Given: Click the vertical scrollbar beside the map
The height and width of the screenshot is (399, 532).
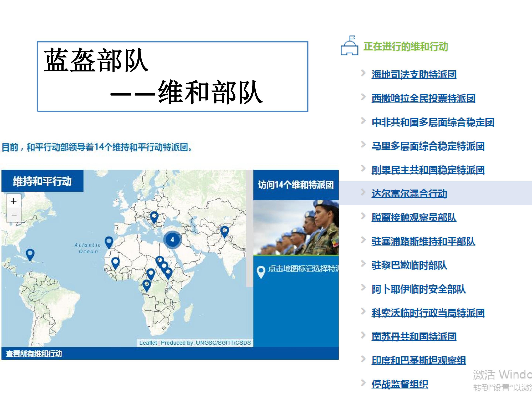Looking at the screenshot, I should [250, 228].
